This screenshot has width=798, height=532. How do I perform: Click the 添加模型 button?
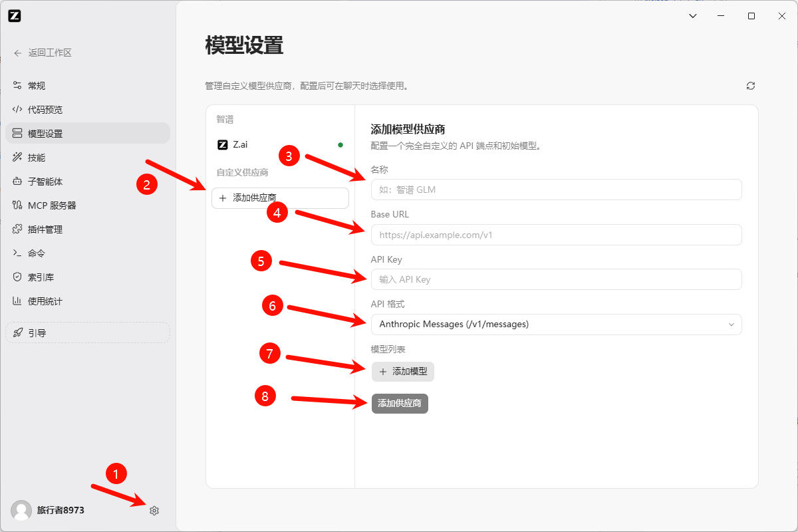click(403, 372)
